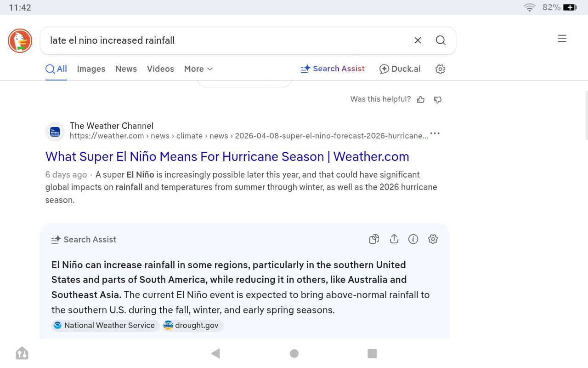Click thumbs down feedback icon
The image size is (588, 368).
(x=438, y=100)
